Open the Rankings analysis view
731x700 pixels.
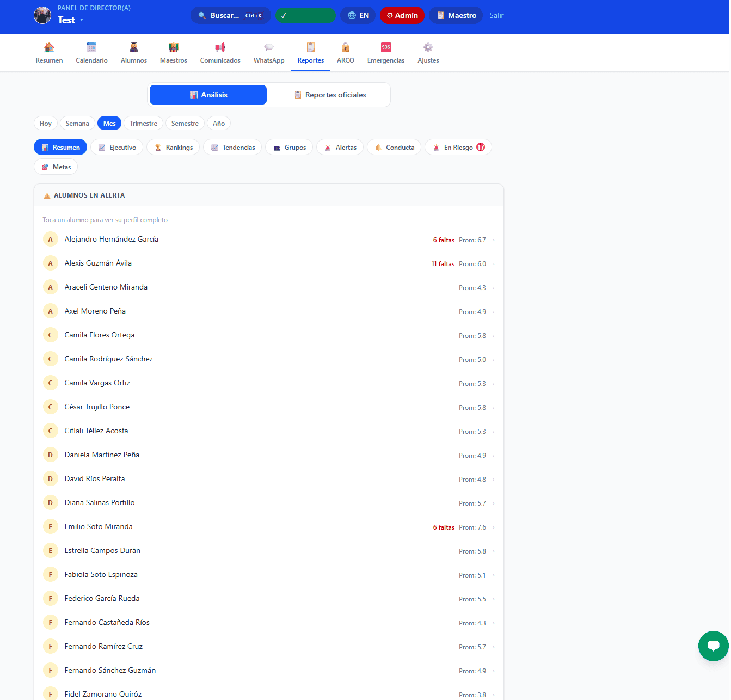[x=174, y=148]
